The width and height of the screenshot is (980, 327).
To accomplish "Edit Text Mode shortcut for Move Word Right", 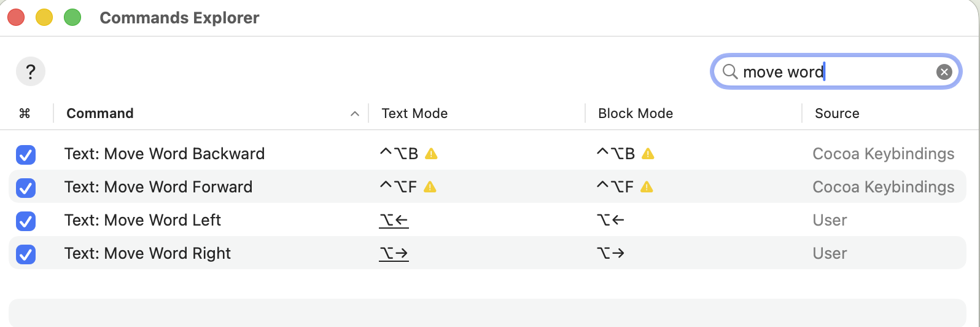I will tap(394, 253).
